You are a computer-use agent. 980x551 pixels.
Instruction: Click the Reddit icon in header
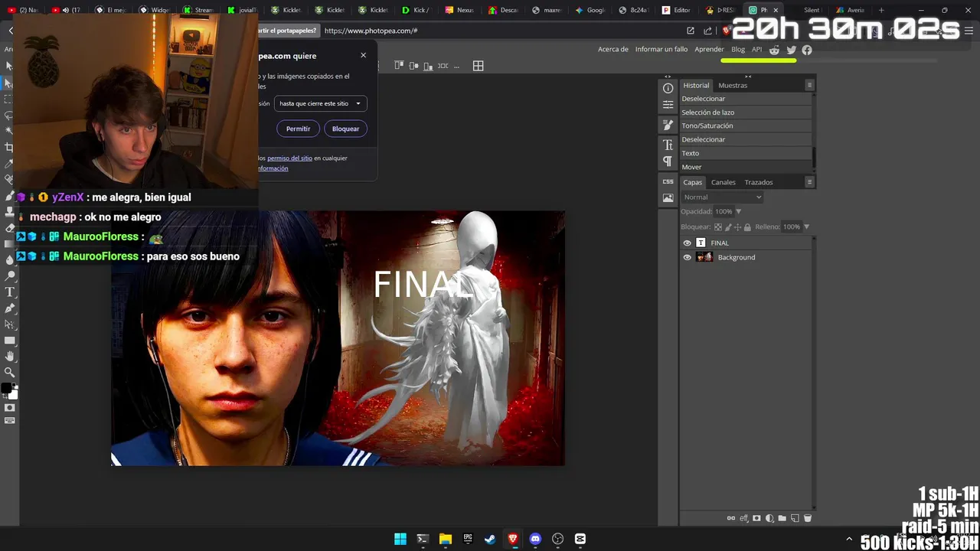click(x=774, y=50)
